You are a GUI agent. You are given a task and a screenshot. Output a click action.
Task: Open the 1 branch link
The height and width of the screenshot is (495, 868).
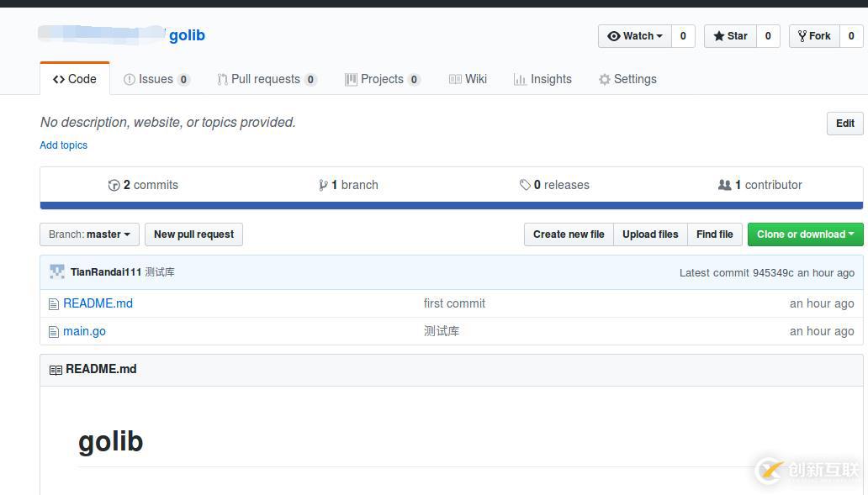[349, 185]
